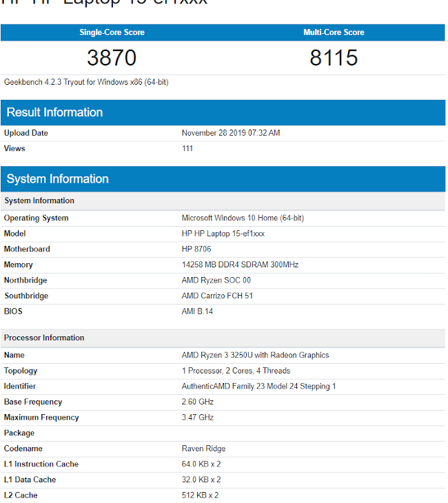Click the Model row label
The width and height of the screenshot is (448, 503).
[x=14, y=234]
